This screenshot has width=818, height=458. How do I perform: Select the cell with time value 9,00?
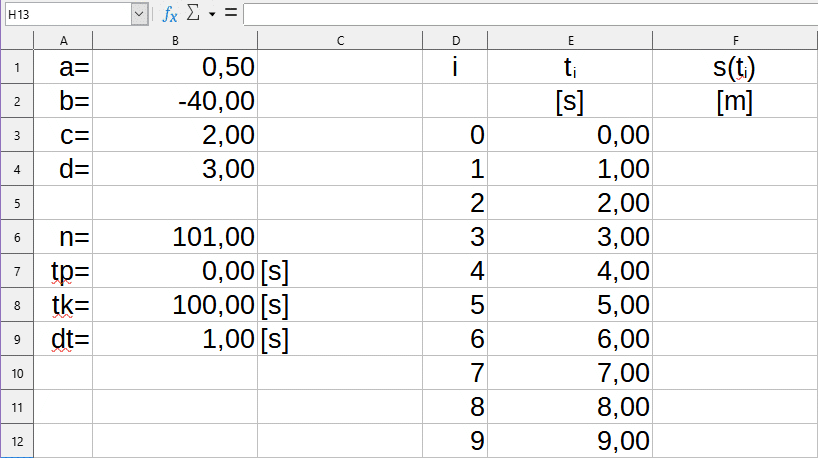[x=569, y=441]
